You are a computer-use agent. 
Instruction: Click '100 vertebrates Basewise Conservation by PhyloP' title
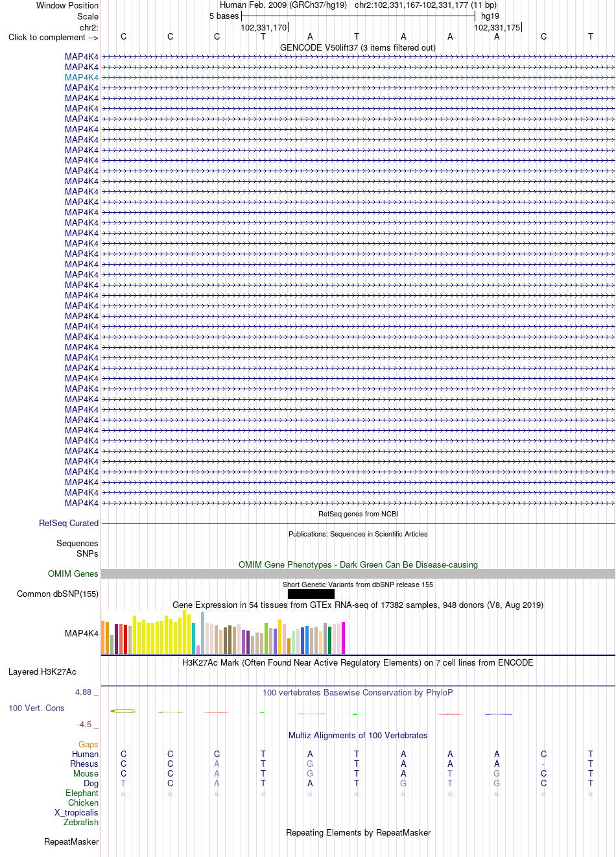tap(358, 692)
